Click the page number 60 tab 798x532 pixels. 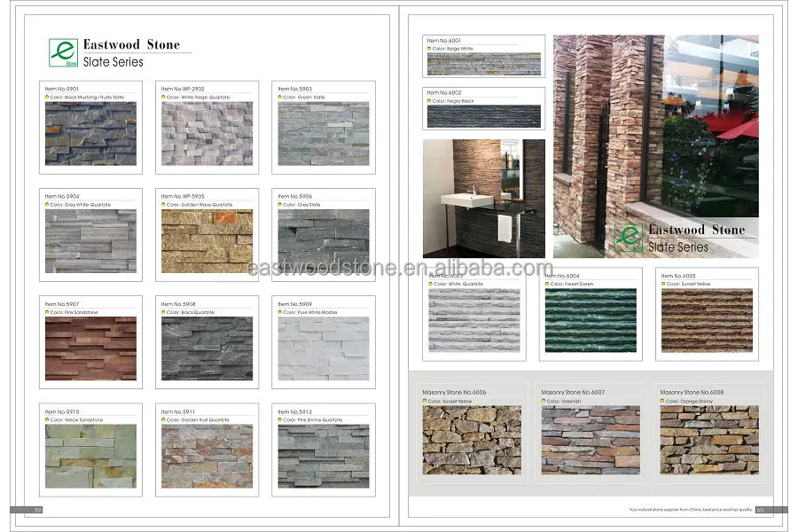771,510
